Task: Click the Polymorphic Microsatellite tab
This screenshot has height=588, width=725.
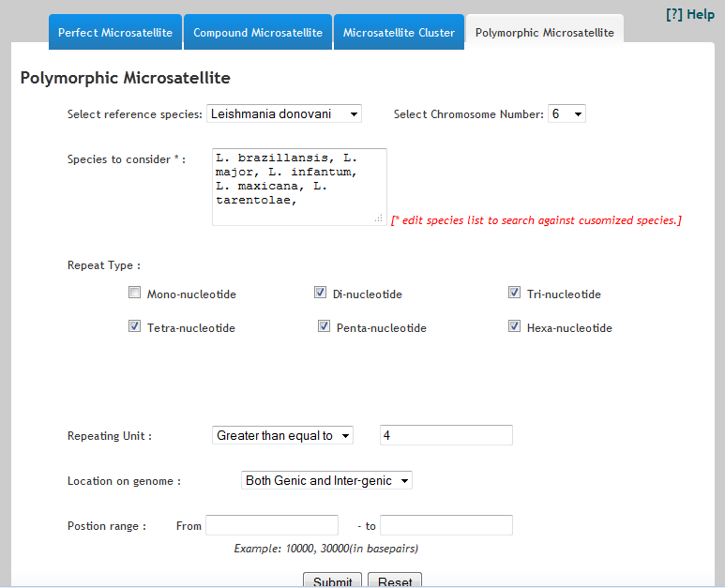Action: pyautogui.click(x=544, y=33)
